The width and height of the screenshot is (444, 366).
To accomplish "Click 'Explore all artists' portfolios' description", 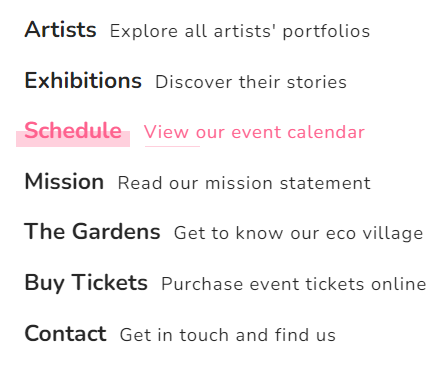I will (240, 31).
